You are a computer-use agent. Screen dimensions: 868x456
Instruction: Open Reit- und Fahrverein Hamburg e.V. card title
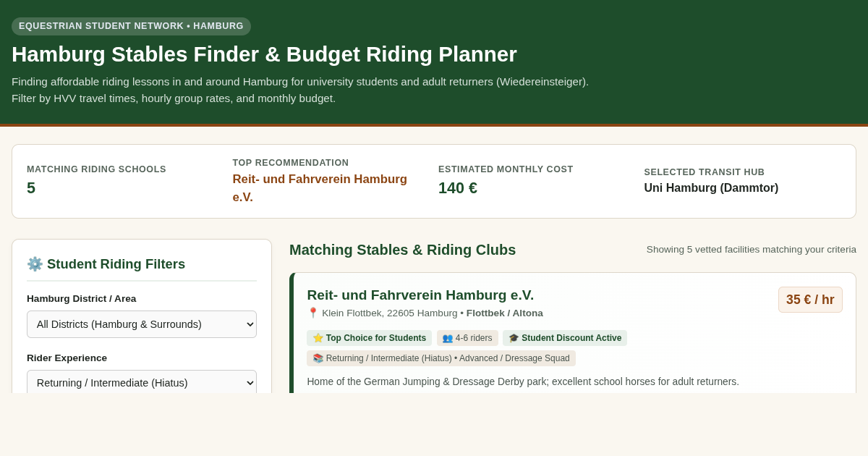click(420, 295)
